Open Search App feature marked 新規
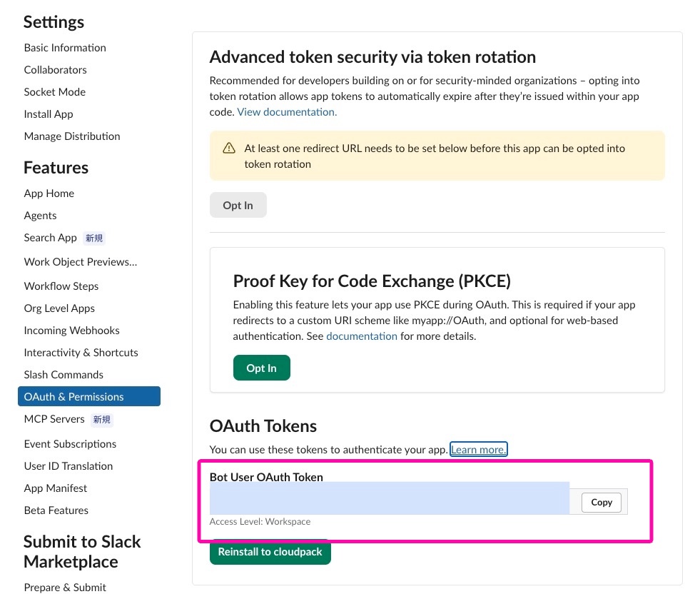700x604 pixels. pyautogui.click(x=51, y=238)
